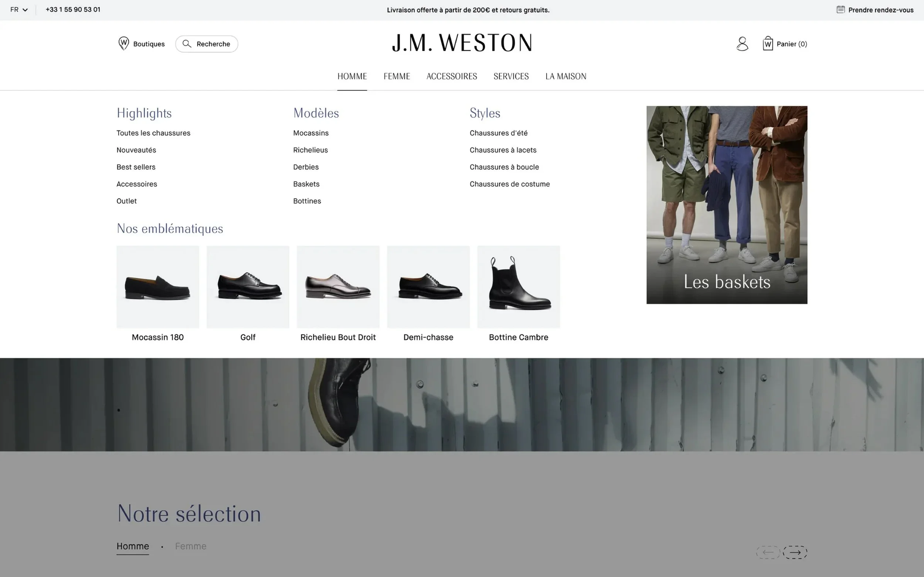Open the Panier (0) cart link
Screen dimensions: 924x577
[792, 44]
